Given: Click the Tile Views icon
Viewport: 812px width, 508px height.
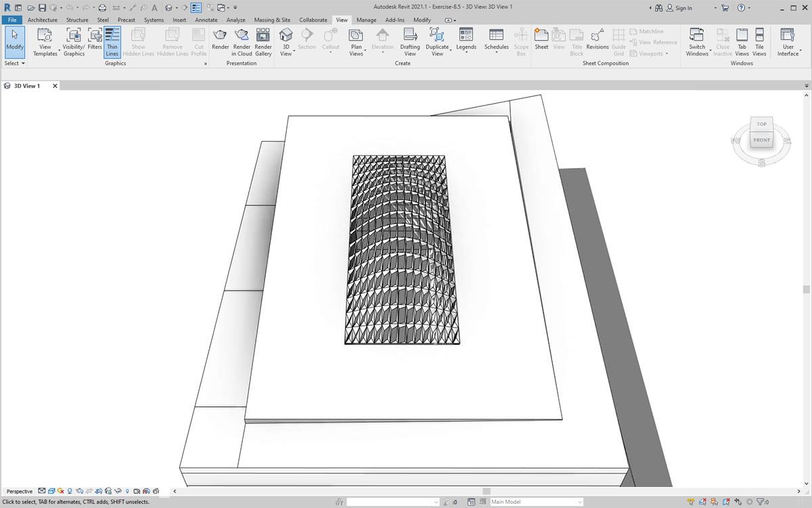Looking at the screenshot, I should click(x=759, y=42).
